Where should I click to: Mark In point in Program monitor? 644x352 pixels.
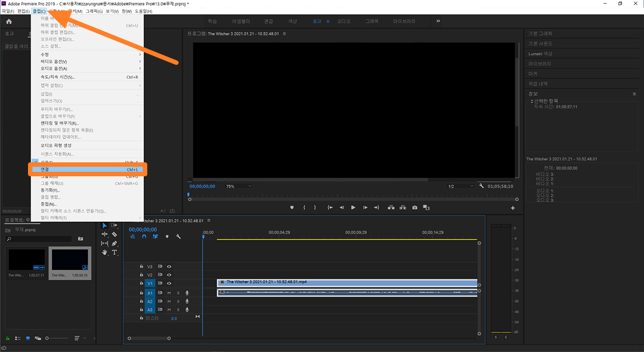[x=304, y=208]
